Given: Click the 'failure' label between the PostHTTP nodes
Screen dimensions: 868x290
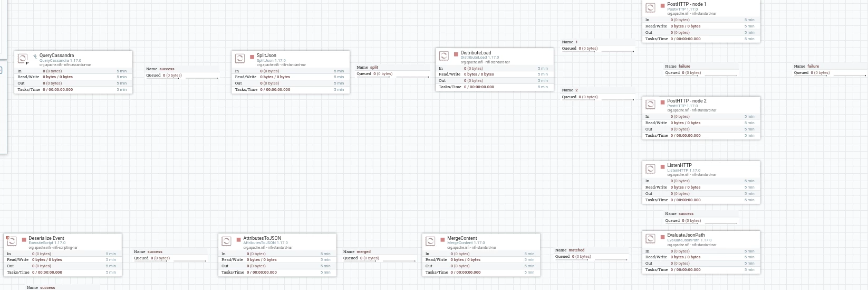Looking at the screenshot, I should [x=684, y=67].
